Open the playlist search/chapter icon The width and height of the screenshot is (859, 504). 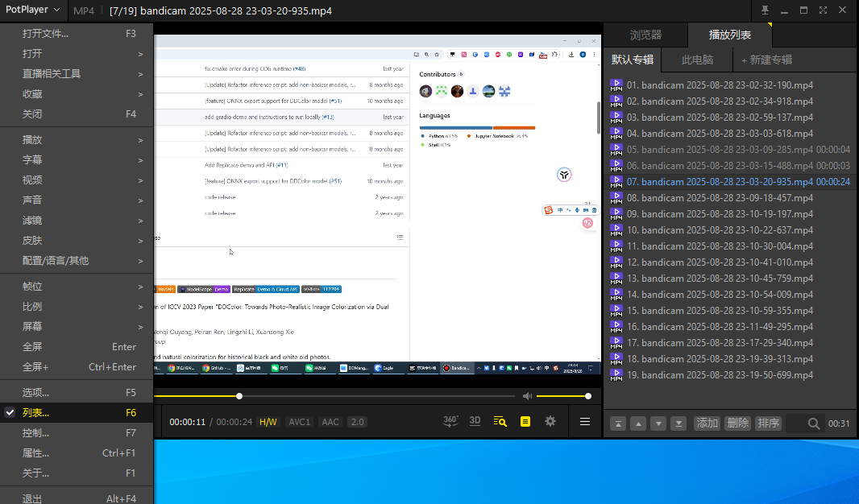tap(500, 421)
